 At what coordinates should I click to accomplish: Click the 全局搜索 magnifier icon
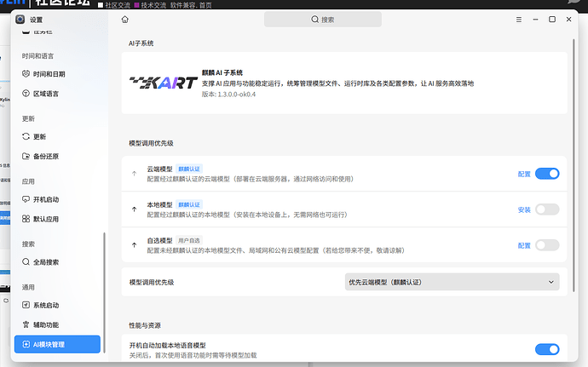(x=26, y=261)
